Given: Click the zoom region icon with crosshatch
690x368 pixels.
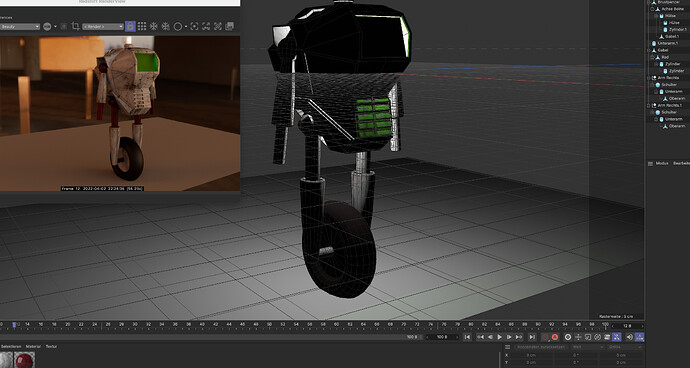Looking at the screenshot, I should coord(217,26).
